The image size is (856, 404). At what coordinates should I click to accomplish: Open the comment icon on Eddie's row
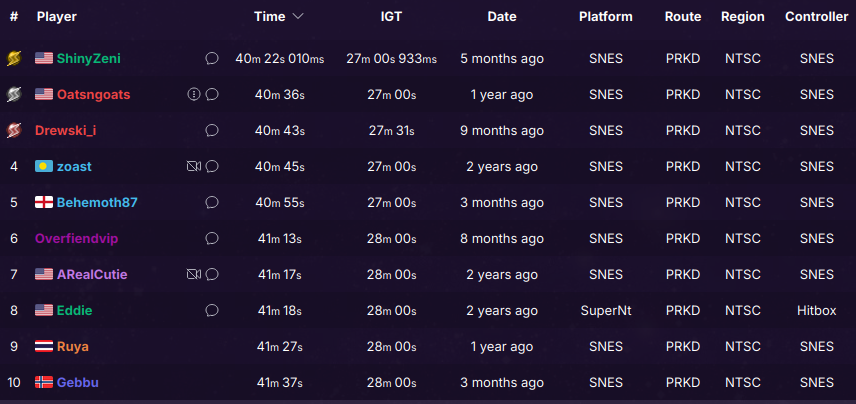point(212,311)
